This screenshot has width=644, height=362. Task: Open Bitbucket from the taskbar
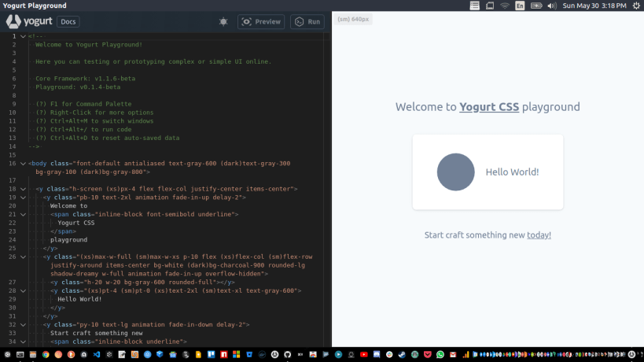(x=249, y=355)
